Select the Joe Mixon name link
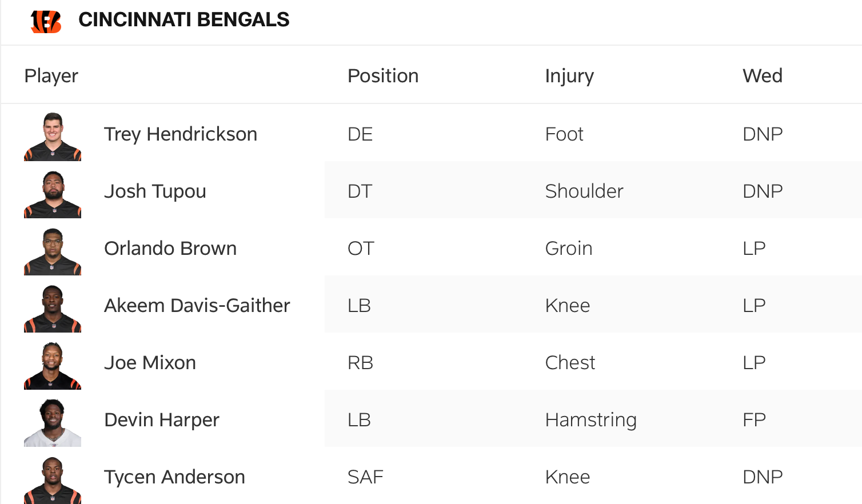 click(150, 363)
